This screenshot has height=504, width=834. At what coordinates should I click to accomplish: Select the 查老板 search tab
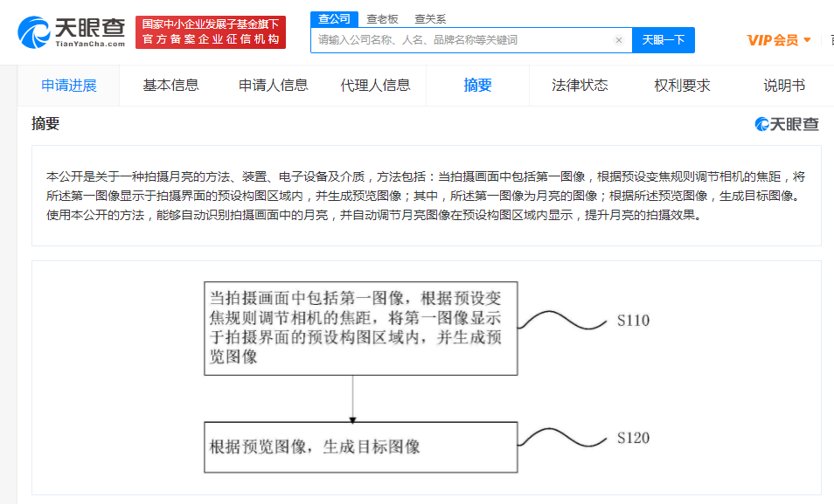(382, 19)
